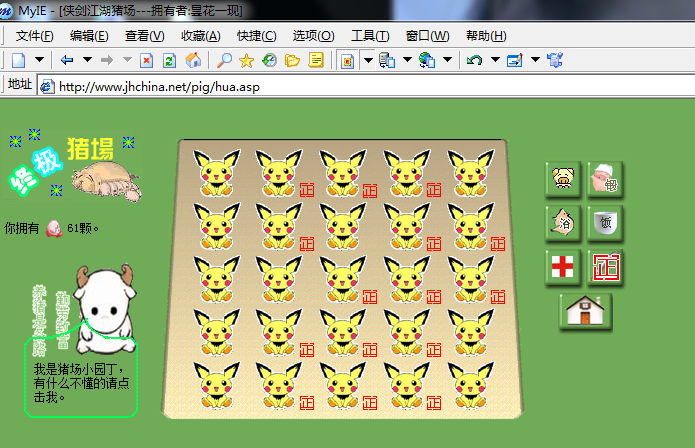Open the 窗口(W) window menu
The height and width of the screenshot is (448, 695).
427,36
